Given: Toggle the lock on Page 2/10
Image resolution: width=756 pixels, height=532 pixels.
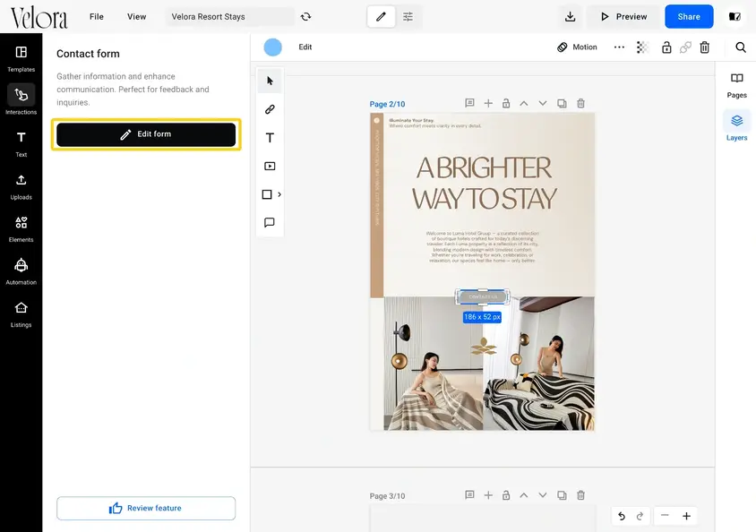Looking at the screenshot, I should point(506,104).
